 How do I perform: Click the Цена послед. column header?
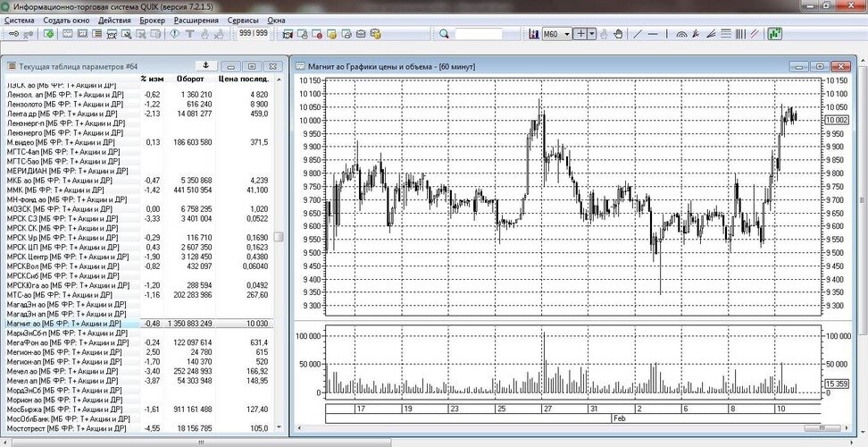tap(244, 79)
